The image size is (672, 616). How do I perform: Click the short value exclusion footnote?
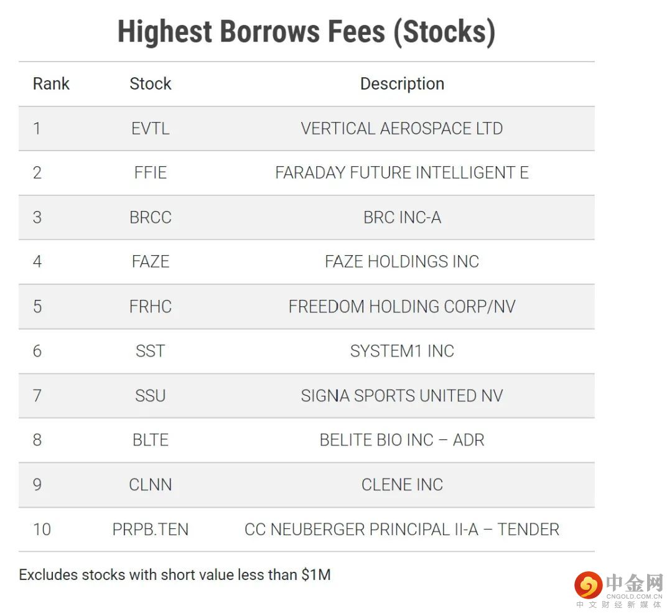pyautogui.click(x=175, y=575)
